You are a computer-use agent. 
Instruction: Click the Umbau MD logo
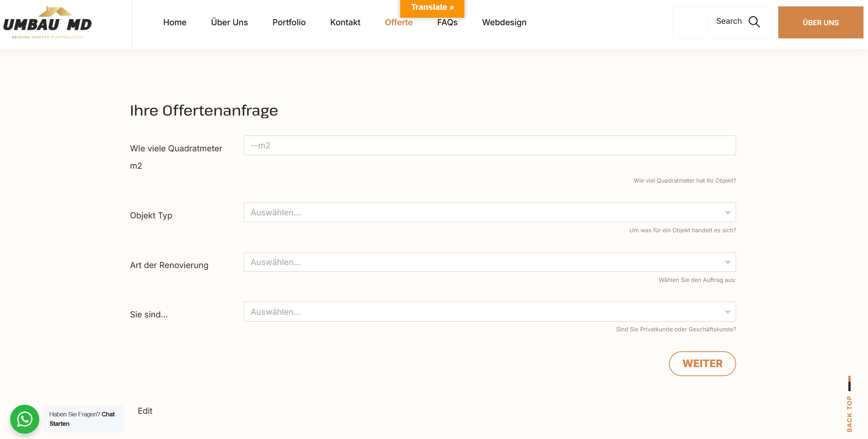(47, 23)
